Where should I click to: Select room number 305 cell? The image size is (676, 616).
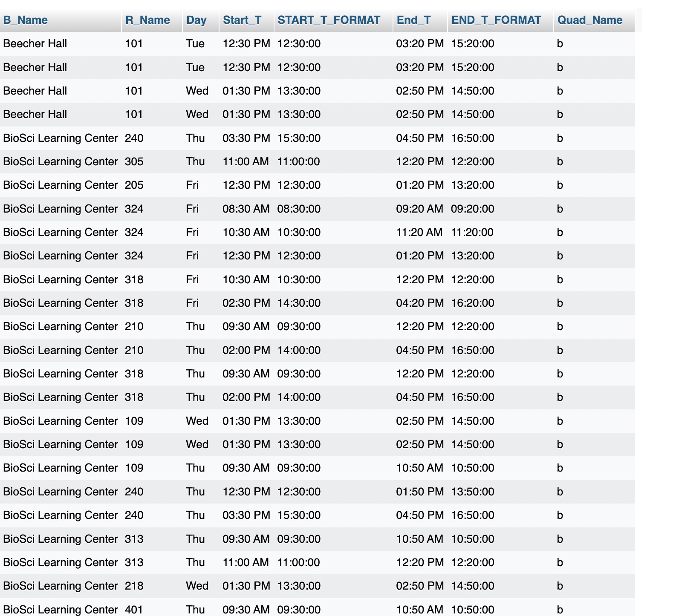coord(134,161)
